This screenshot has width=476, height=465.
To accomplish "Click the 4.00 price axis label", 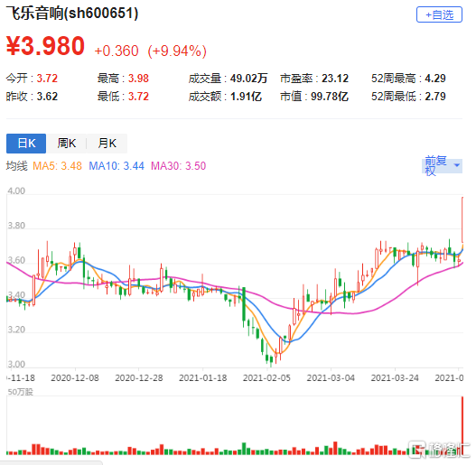I will (16, 191).
